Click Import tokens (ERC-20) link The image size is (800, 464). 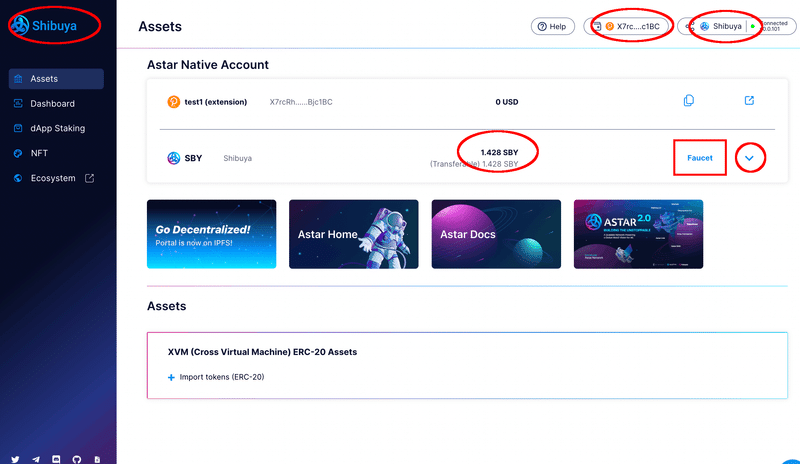(x=222, y=377)
